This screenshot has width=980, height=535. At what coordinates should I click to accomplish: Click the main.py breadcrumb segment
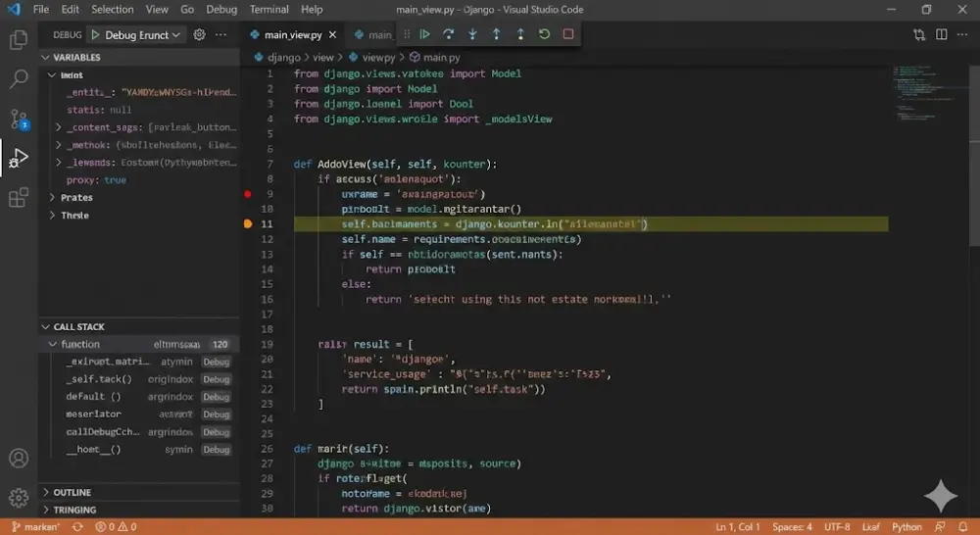click(442, 58)
